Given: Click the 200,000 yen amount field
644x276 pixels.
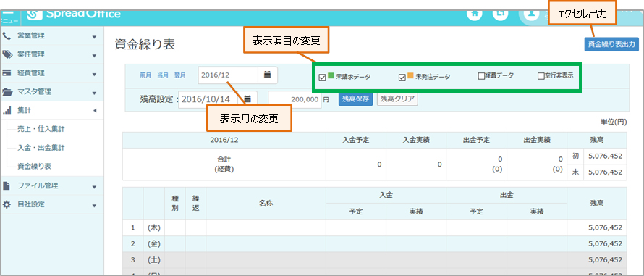Looking at the screenshot, I should point(295,99).
